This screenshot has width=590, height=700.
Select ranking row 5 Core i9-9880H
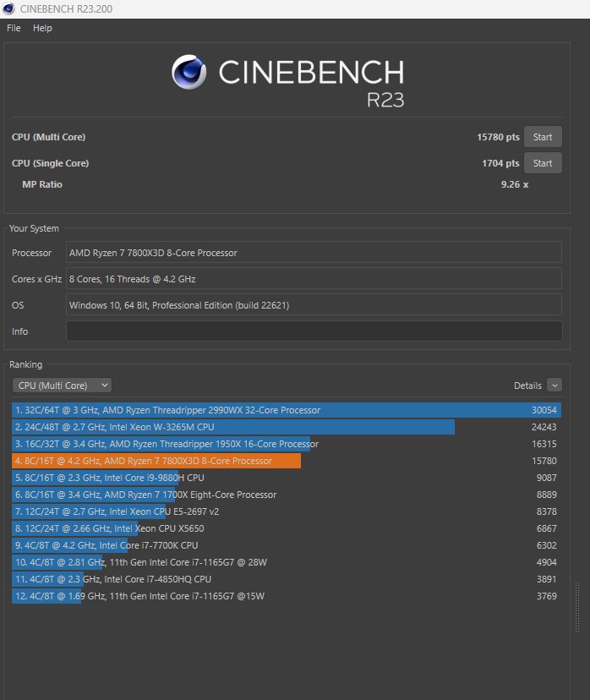click(x=287, y=479)
